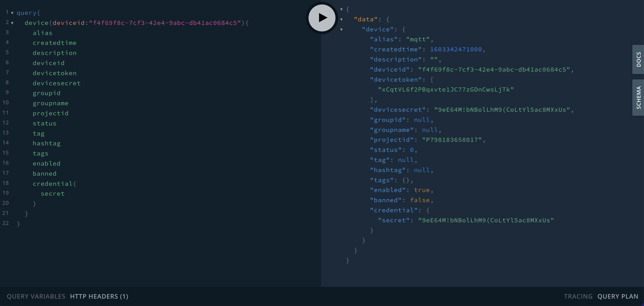Click the projectid value "P798183658017"
644x306 pixels.
[x=452, y=140]
